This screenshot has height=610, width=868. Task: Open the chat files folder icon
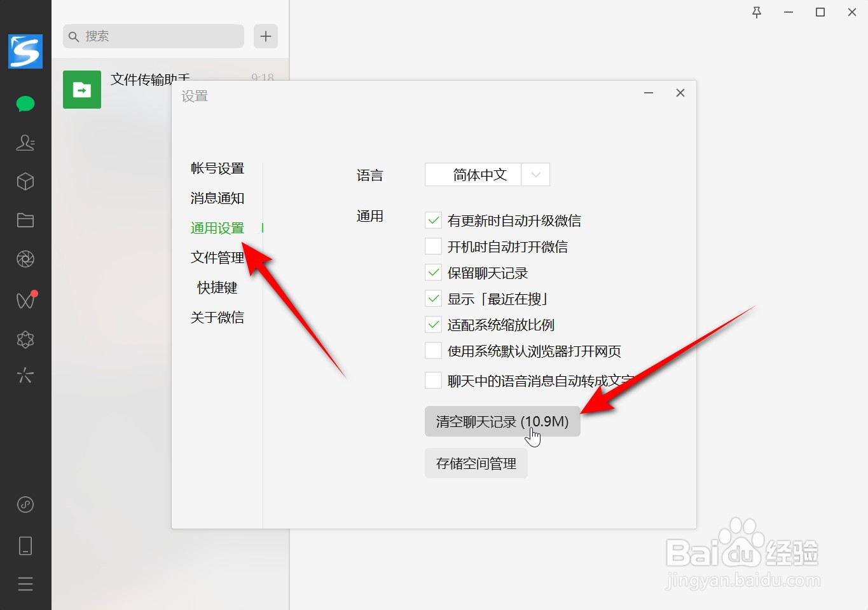[x=25, y=220]
